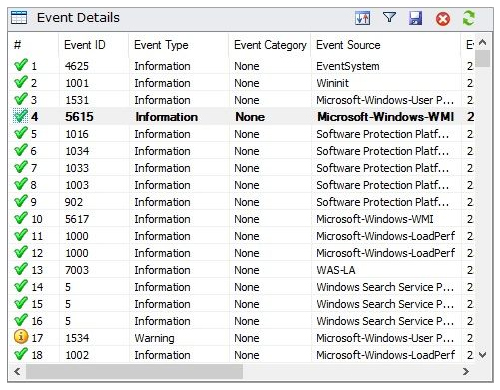Select Event ID 902 cell
The width and height of the screenshot is (500, 390).
(x=74, y=202)
